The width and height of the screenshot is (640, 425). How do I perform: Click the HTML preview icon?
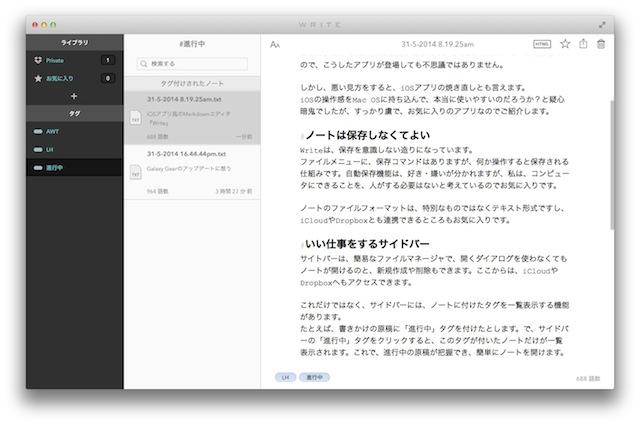pyautogui.click(x=542, y=44)
